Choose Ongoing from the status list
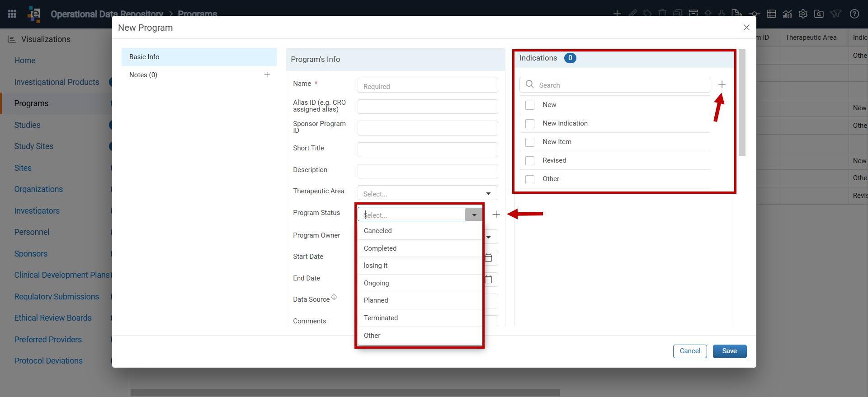The width and height of the screenshot is (868, 397). 420,283
